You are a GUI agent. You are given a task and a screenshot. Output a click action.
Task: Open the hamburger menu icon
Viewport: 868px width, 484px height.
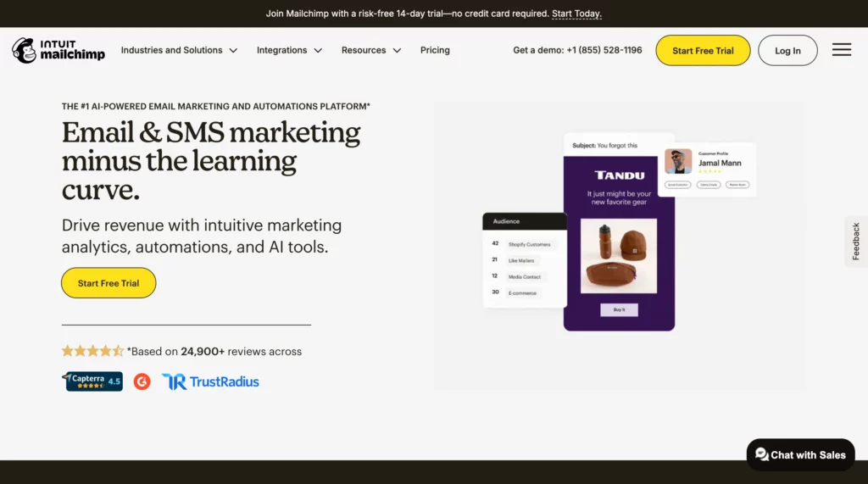coord(842,50)
